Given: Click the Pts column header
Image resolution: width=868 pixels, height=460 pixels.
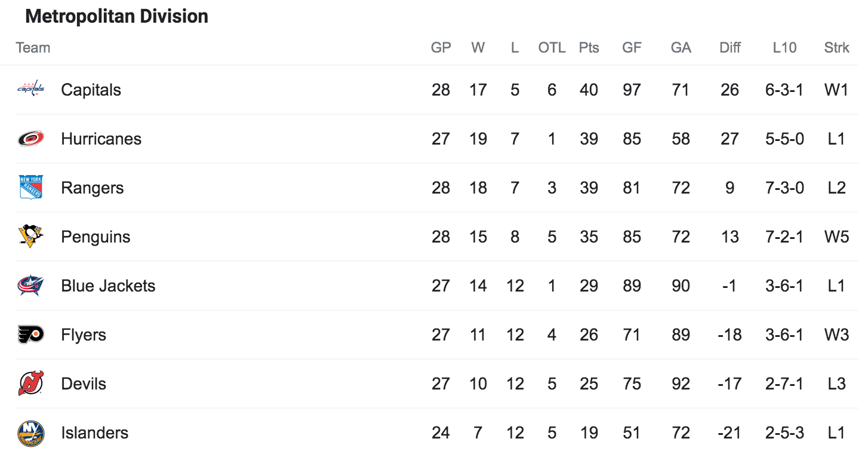Looking at the screenshot, I should coord(589,48).
